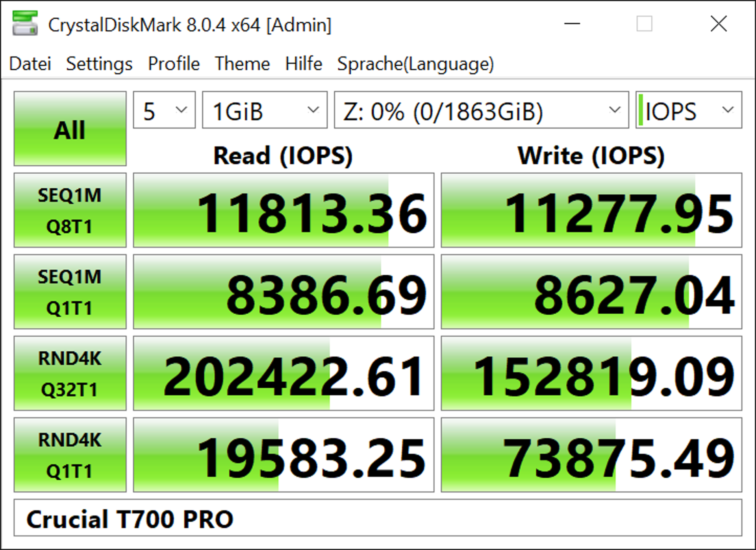
Task: Start all benchmarks with the All button
Action: coord(70,129)
